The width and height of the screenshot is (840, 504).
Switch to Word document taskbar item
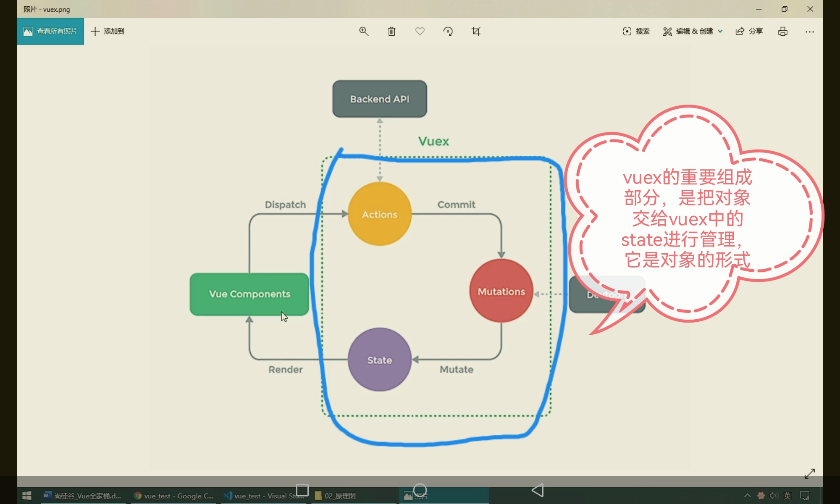pyautogui.click(x=83, y=496)
